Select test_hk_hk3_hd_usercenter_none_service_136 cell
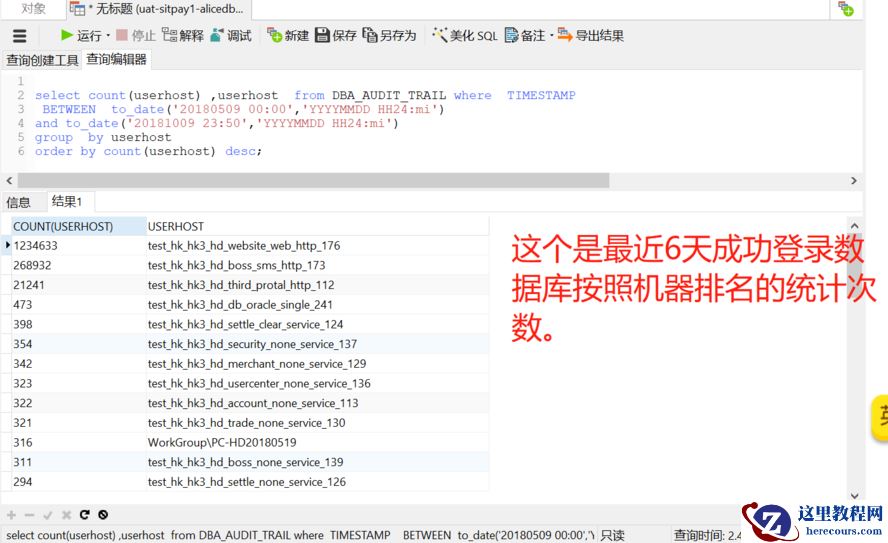The image size is (888, 543). [318, 383]
